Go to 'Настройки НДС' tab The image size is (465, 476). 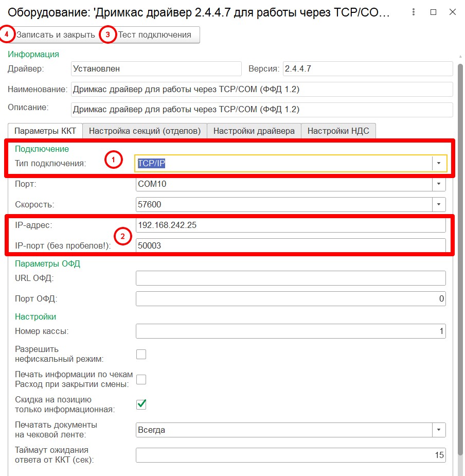(338, 131)
